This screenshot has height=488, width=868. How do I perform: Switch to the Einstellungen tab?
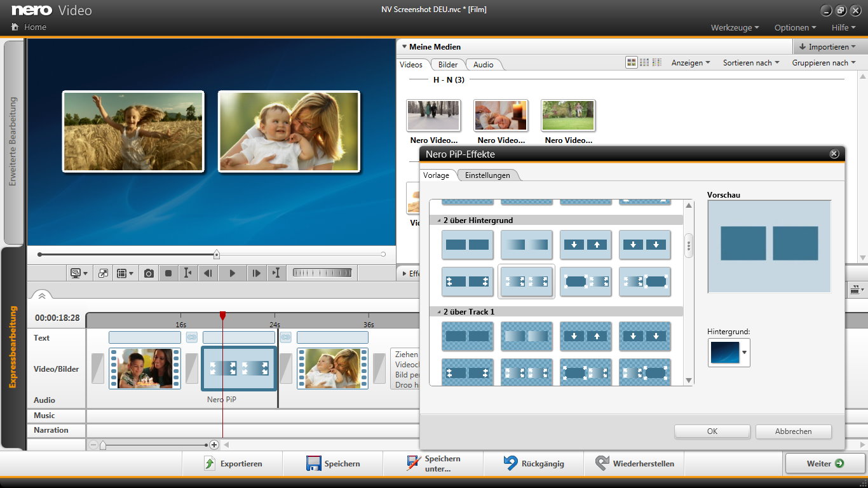(487, 175)
